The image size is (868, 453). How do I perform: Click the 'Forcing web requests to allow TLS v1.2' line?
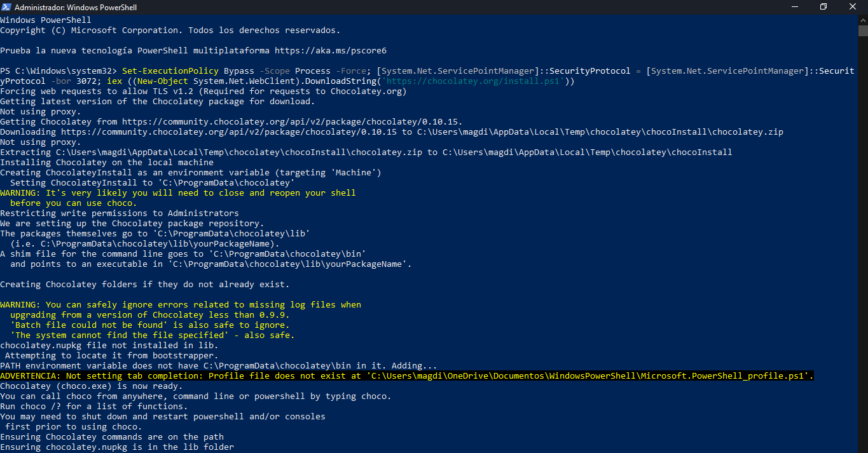pos(203,91)
